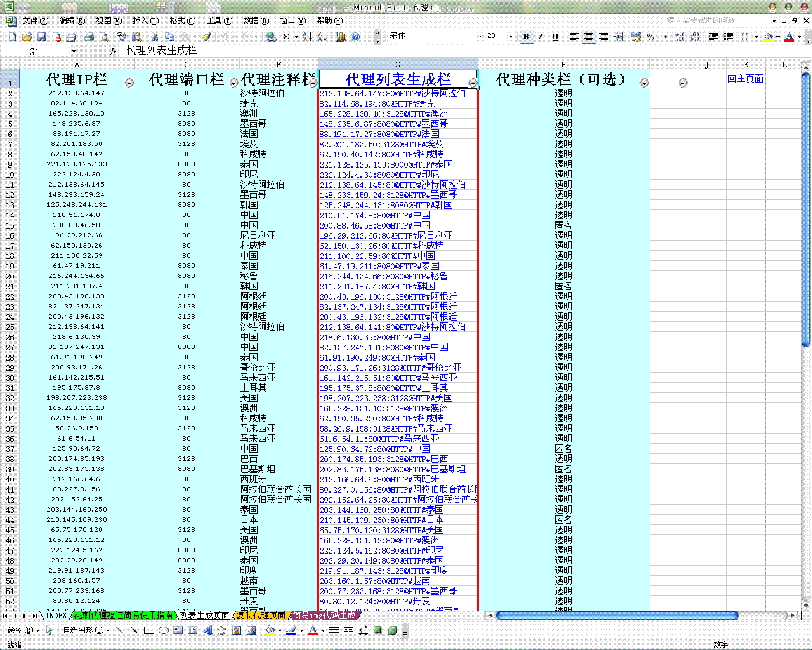Open the filter dropdown in 代理列表生成栏 header
The image size is (812, 650).
tap(473, 83)
